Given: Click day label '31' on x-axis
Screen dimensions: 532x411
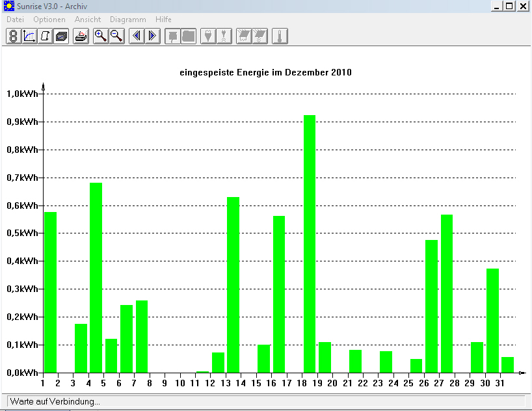Looking at the screenshot, I should coord(499,383).
